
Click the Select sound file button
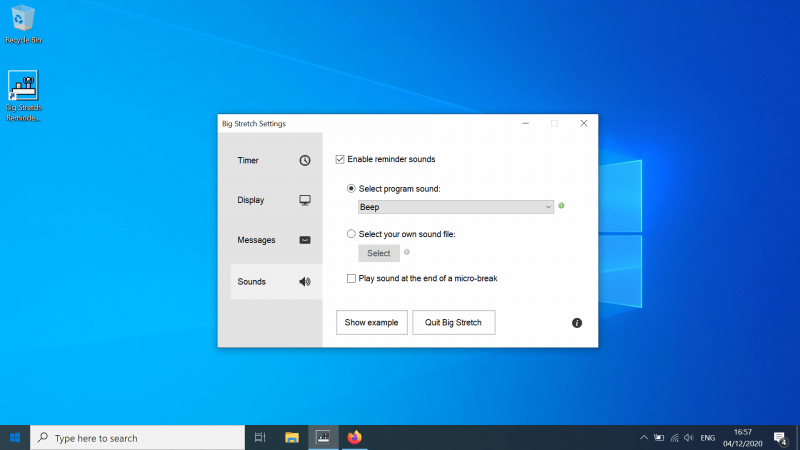point(379,253)
